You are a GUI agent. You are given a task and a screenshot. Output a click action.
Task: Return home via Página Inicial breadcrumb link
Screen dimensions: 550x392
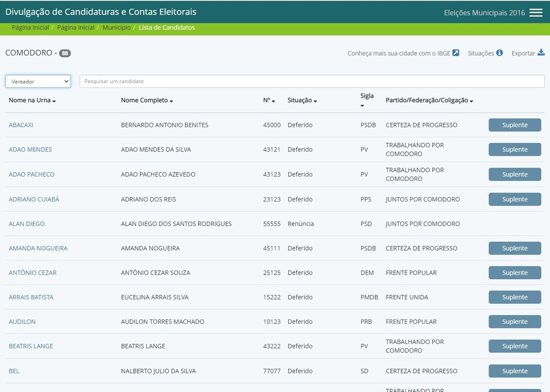30,27
